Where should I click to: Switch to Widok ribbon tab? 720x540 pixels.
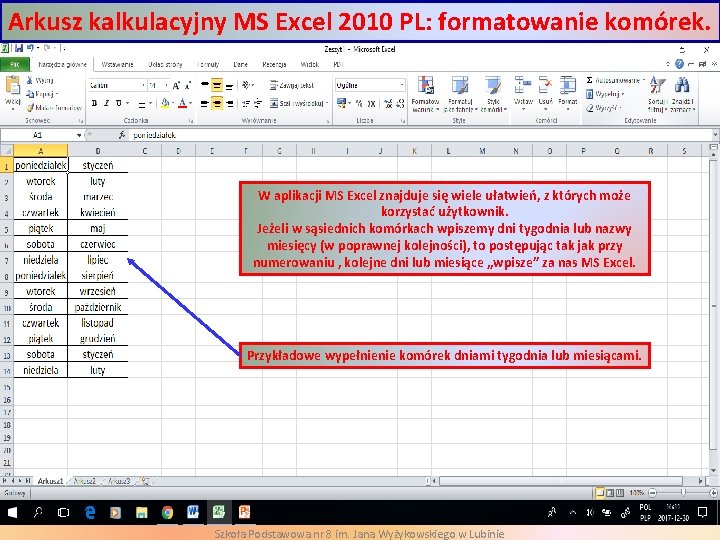309,64
